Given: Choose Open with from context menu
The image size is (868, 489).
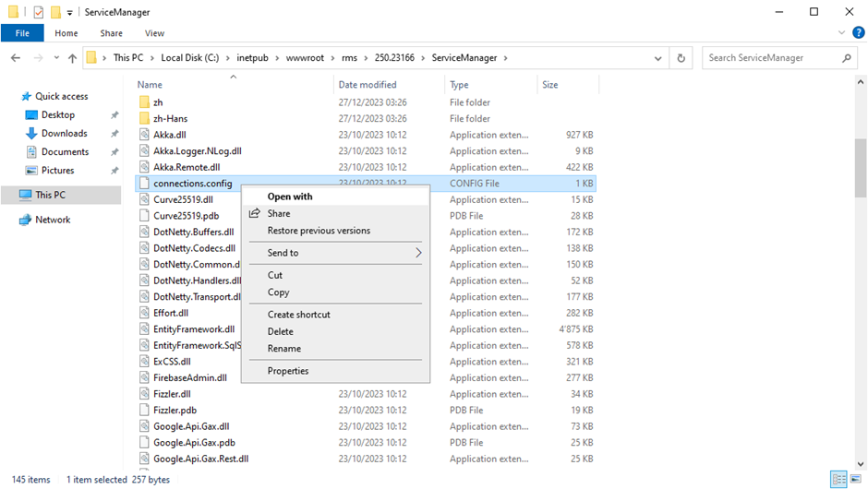Looking at the screenshot, I should [335, 197].
